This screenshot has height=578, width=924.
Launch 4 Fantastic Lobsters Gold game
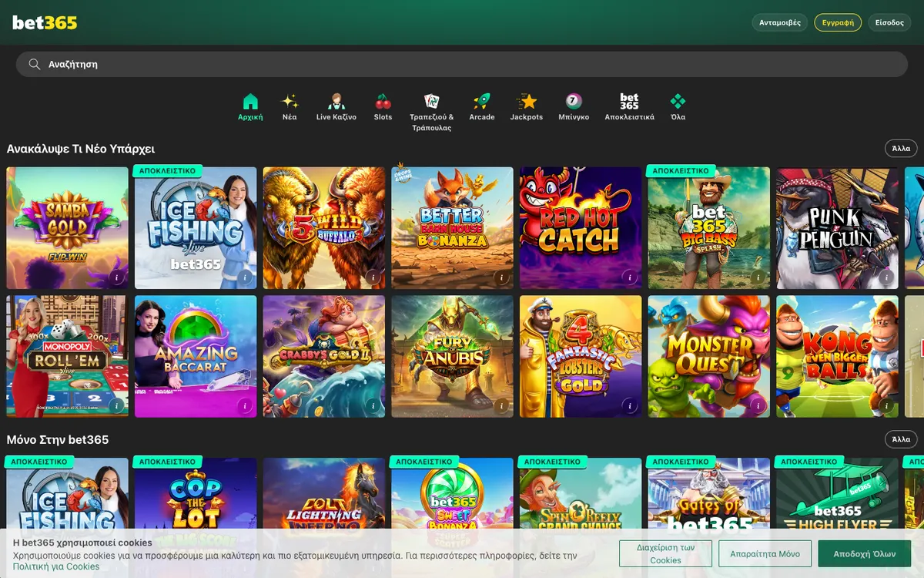[x=581, y=357]
